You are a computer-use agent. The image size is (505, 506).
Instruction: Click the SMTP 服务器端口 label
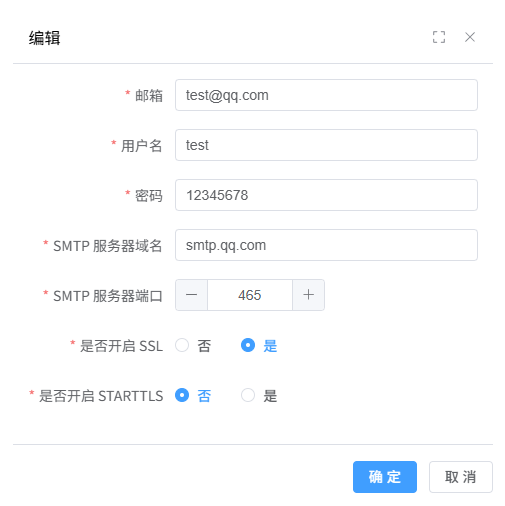click(108, 296)
